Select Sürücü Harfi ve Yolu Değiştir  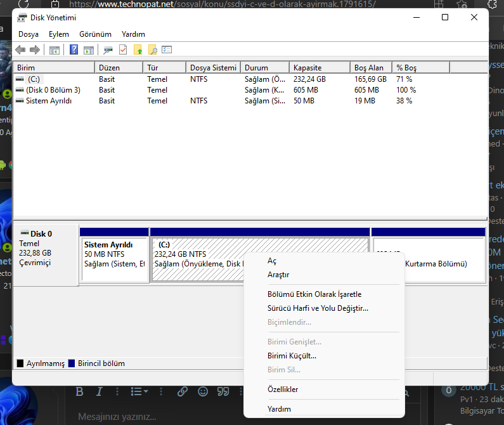click(324, 308)
